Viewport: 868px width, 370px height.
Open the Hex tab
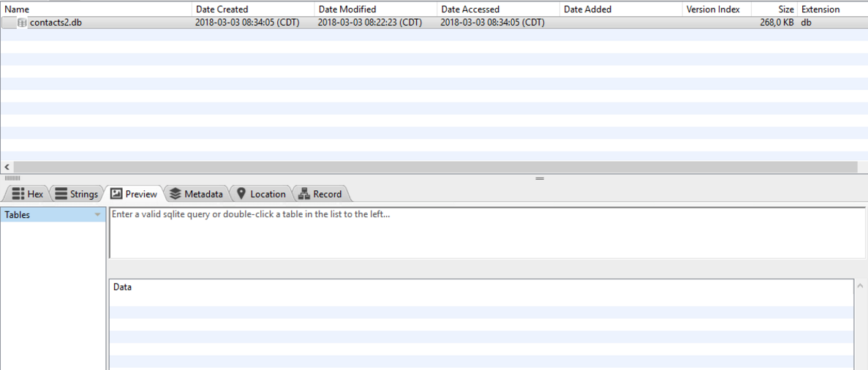28,194
